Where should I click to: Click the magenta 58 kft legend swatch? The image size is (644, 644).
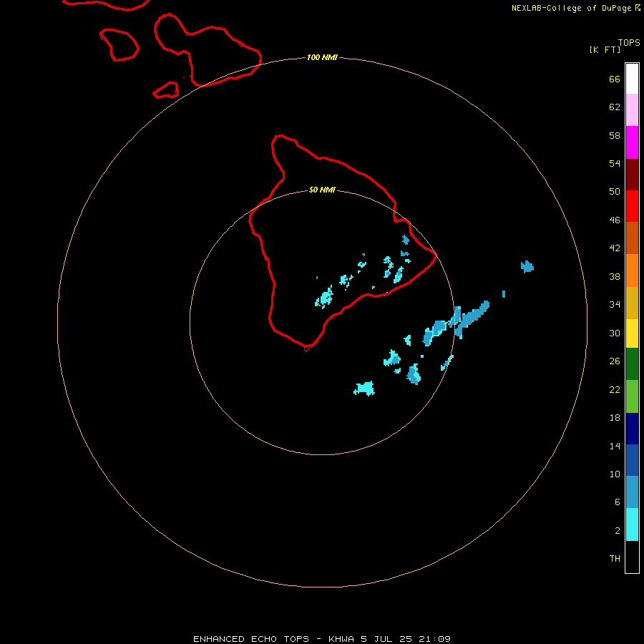[632, 142]
